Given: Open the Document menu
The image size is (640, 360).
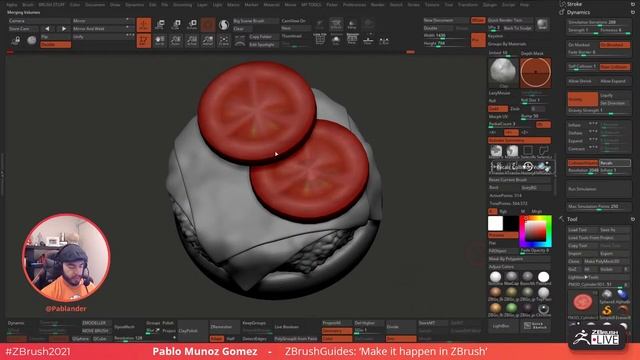Looking at the screenshot, I should click(x=95, y=5).
